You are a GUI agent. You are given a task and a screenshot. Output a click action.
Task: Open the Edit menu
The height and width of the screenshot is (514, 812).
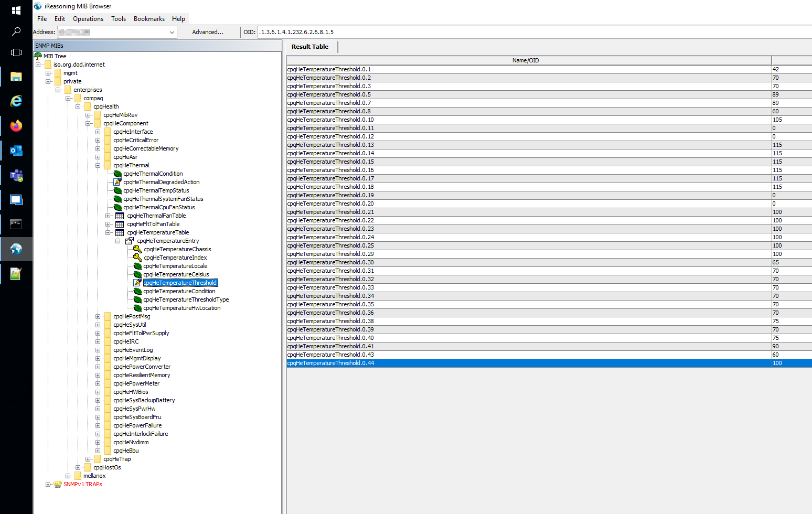click(x=60, y=19)
